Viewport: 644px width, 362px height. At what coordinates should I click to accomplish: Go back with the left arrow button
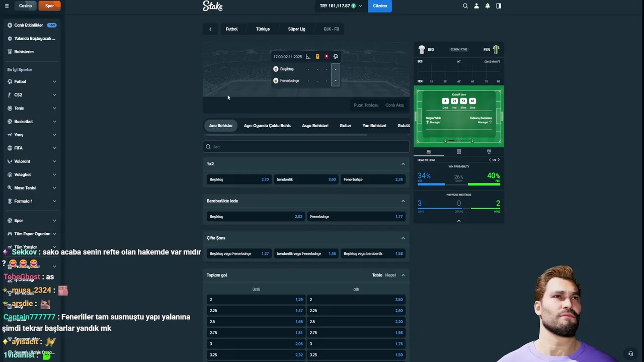click(210, 29)
